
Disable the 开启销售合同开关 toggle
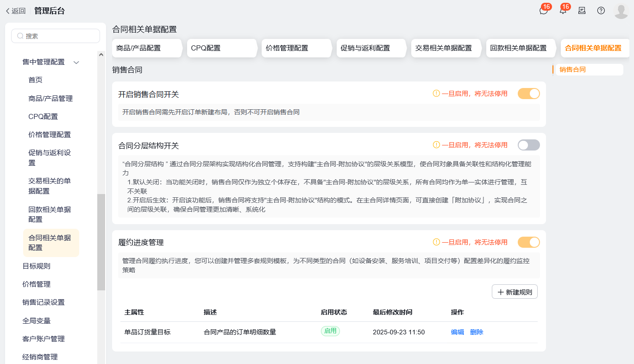point(528,94)
